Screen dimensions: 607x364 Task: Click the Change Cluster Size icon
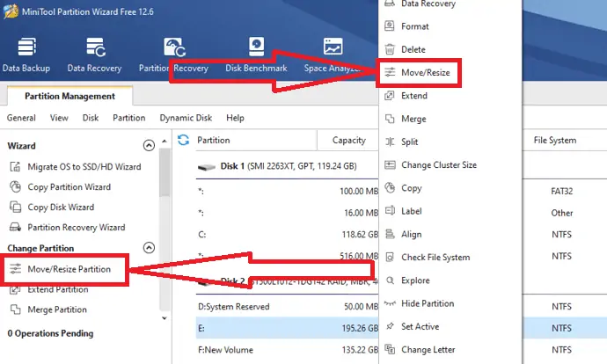pos(390,164)
